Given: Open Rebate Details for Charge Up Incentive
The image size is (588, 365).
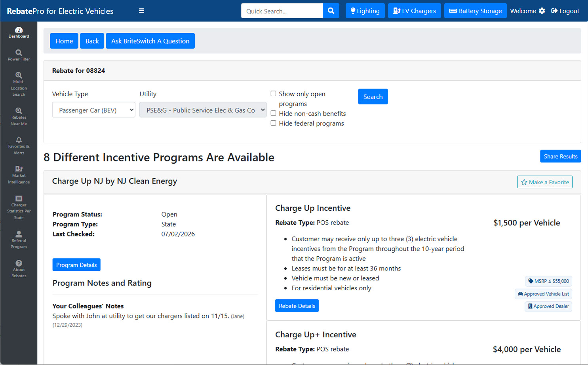Looking at the screenshot, I should coord(297,306).
